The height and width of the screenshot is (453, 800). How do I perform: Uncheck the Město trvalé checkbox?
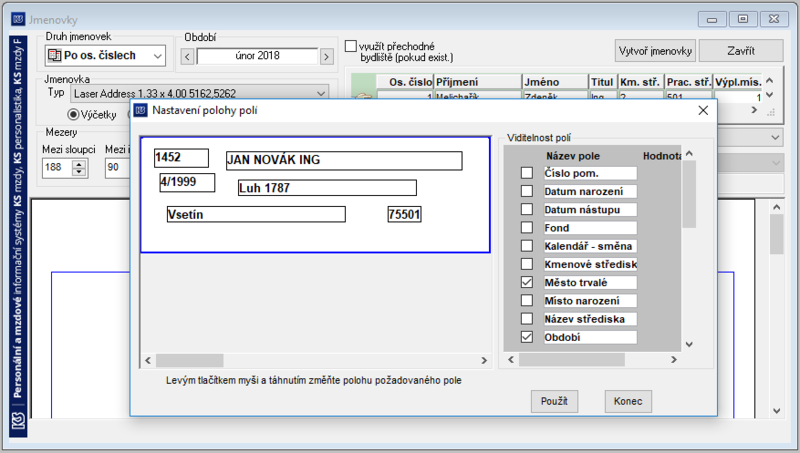[527, 282]
